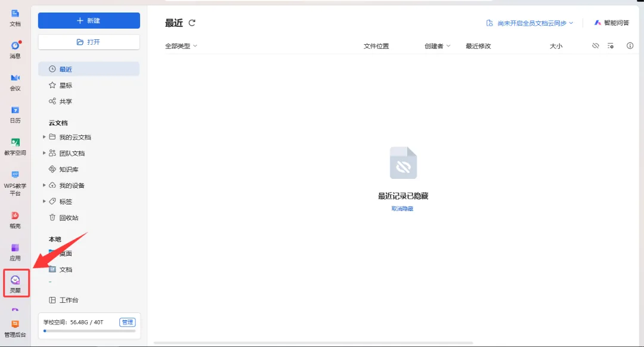Click the 新建 new button

click(89, 20)
